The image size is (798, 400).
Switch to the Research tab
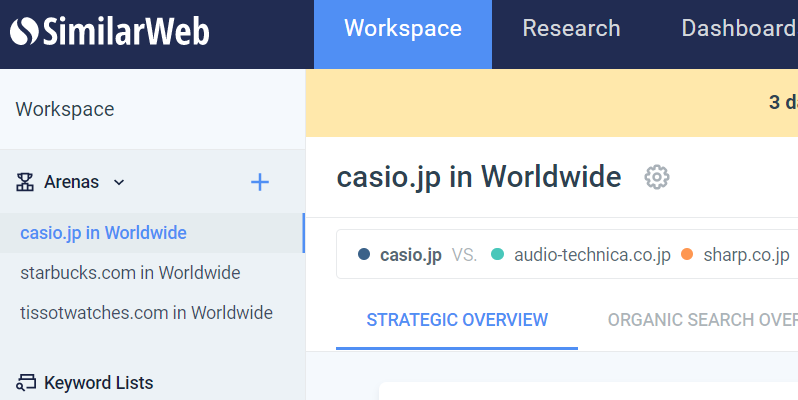pyautogui.click(x=571, y=28)
